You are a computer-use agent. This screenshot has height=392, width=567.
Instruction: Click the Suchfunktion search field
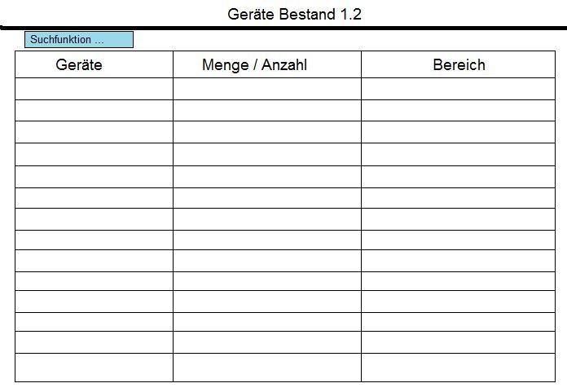[79, 39]
